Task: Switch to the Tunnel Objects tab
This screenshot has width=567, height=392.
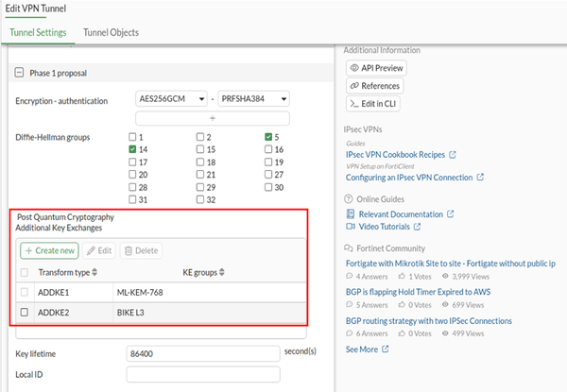Action: point(111,32)
